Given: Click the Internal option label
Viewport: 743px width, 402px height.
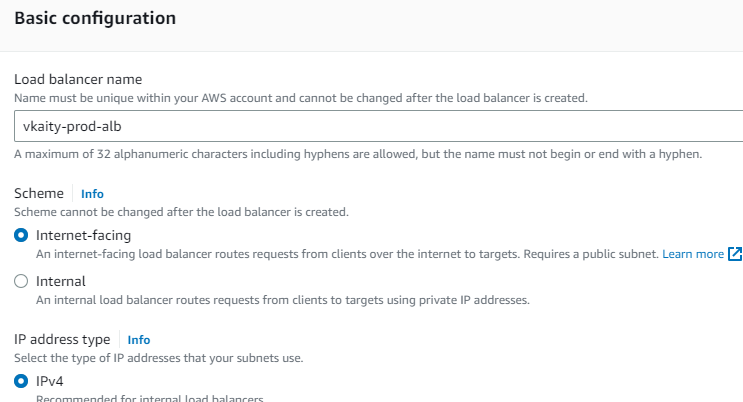Looking at the screenshot, I should click(61, 281).
